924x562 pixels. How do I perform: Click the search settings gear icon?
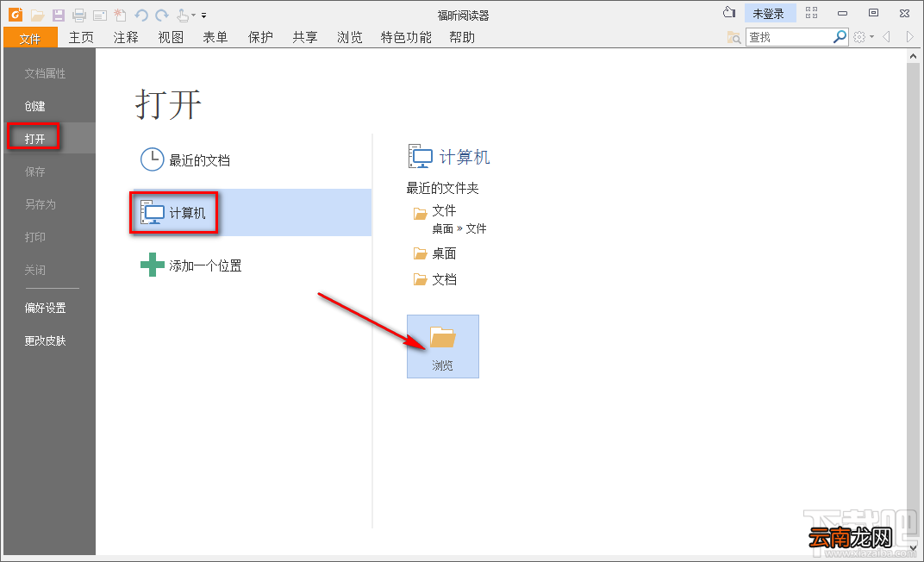[x=859, y=37]
